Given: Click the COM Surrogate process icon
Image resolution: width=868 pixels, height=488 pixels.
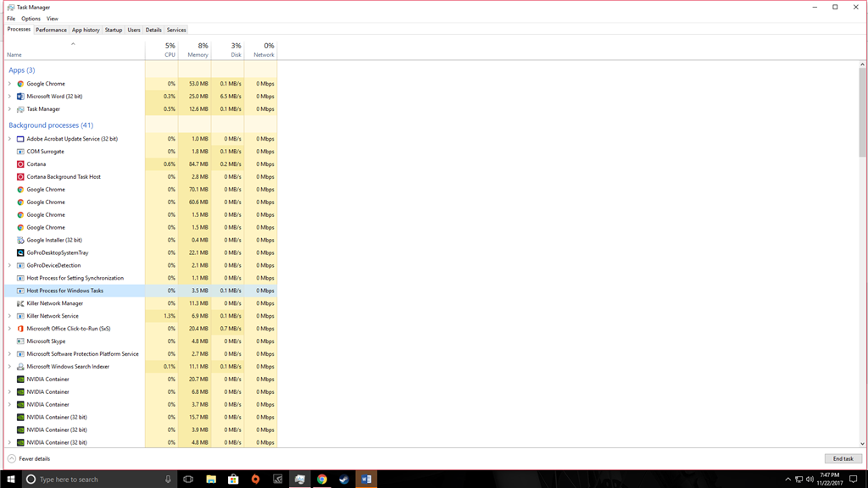Looking at the screenshot, I should [x=20, y=152].
